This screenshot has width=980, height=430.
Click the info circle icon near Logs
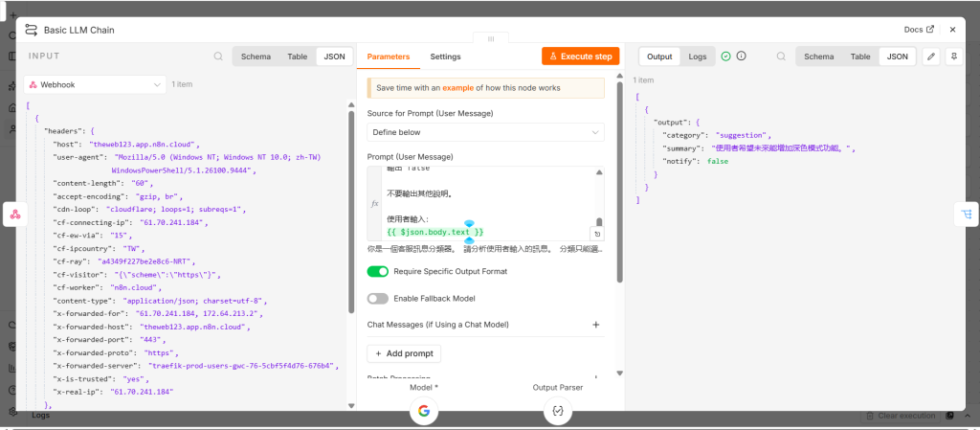pos(742,57)
